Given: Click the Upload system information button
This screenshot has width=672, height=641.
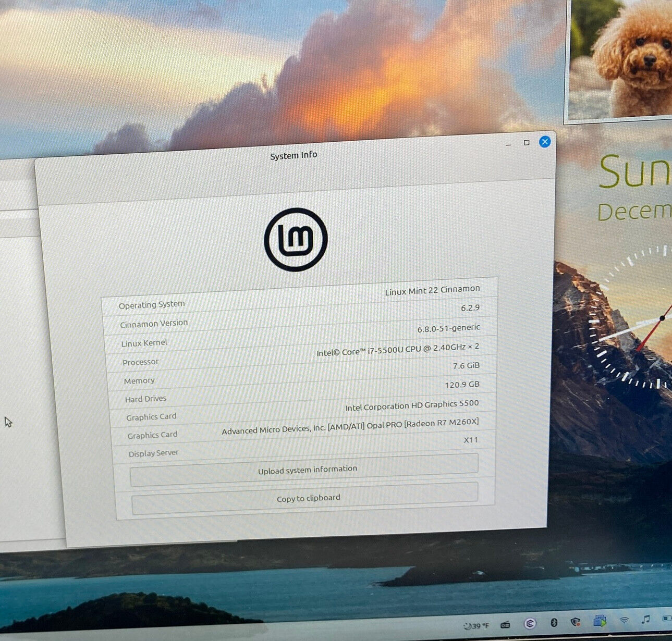Looking at the screenshot, I should 304,470.
